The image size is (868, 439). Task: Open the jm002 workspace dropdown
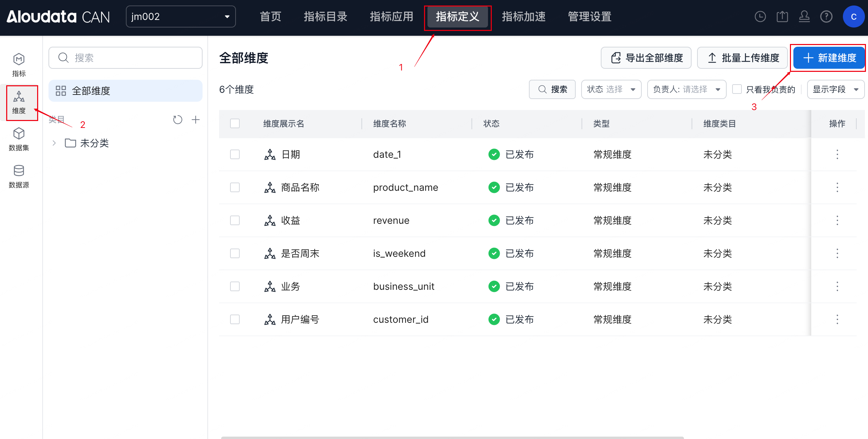[181, 17]
